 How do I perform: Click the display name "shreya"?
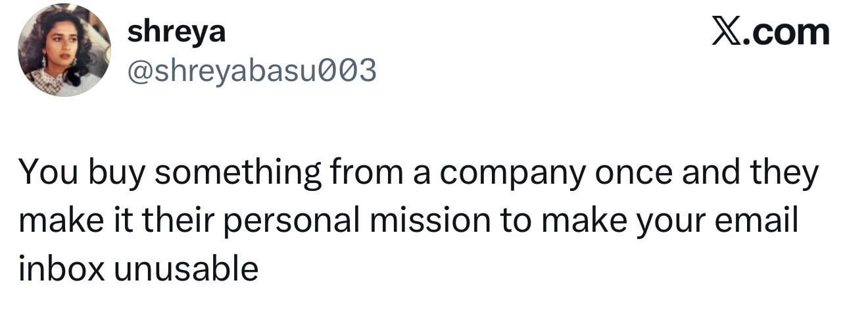176,32
